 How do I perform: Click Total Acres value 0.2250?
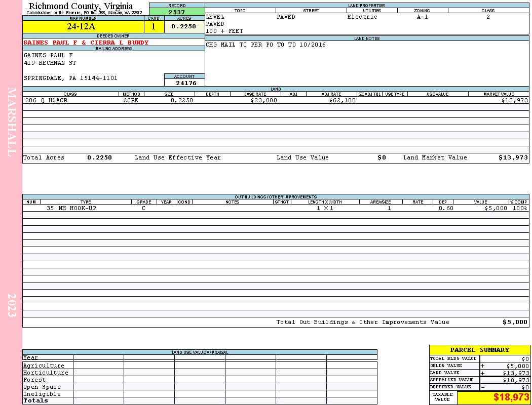(99, 157)
